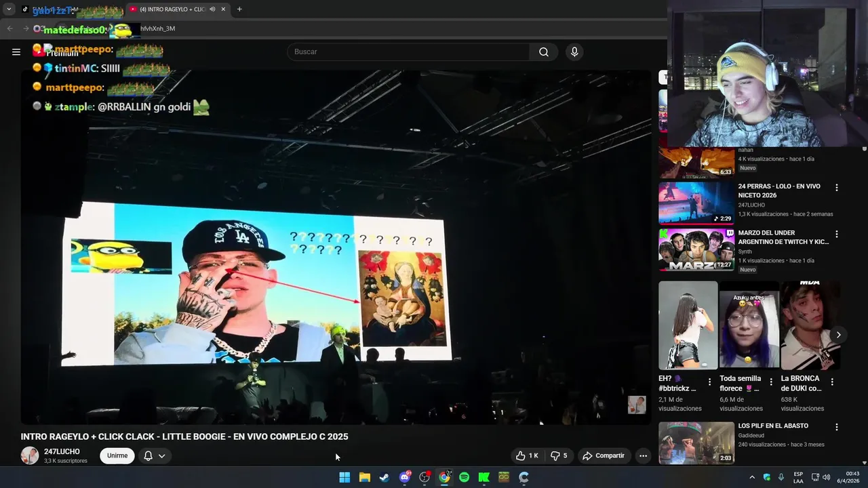Viewport: 868px width, 488px height.
Task: Open LOS PILF EN EL ABASTO thumbnail
Action: click(x=696, y=443)
